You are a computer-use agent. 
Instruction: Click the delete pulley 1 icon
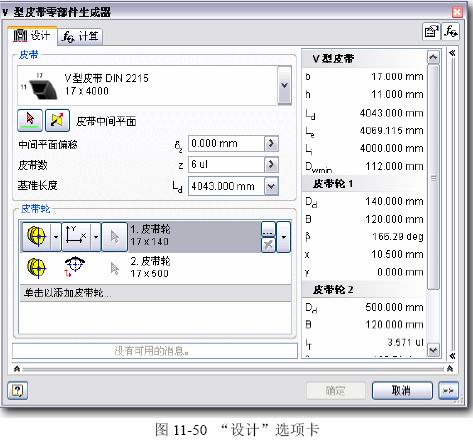click(268, 245)
